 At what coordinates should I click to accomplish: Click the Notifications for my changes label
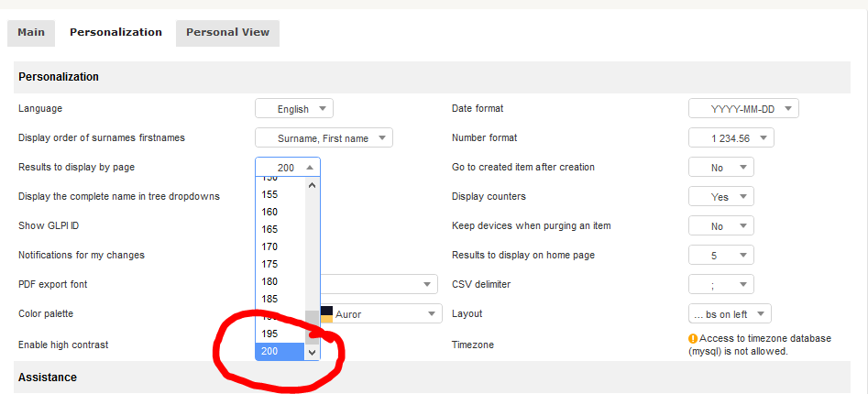[82, 255]
